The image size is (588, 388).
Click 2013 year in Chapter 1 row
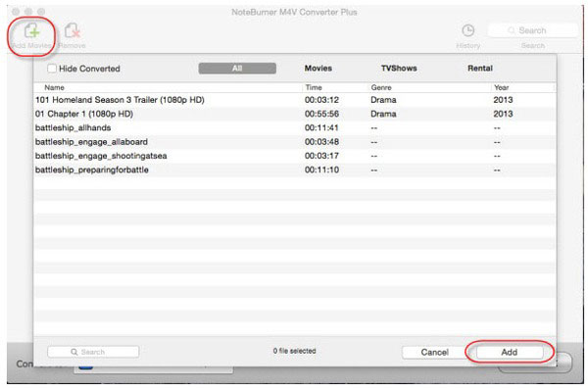tap(503, 114)
